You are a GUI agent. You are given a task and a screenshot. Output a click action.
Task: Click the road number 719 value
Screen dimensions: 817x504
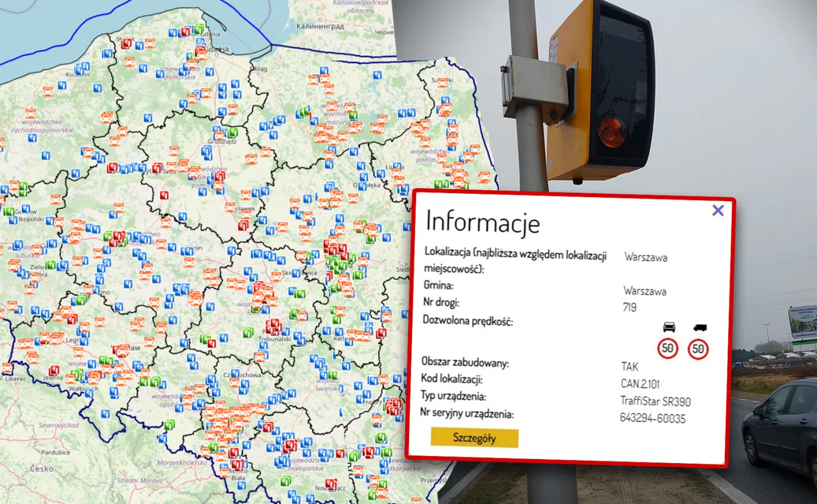click(x=629, y=307)
